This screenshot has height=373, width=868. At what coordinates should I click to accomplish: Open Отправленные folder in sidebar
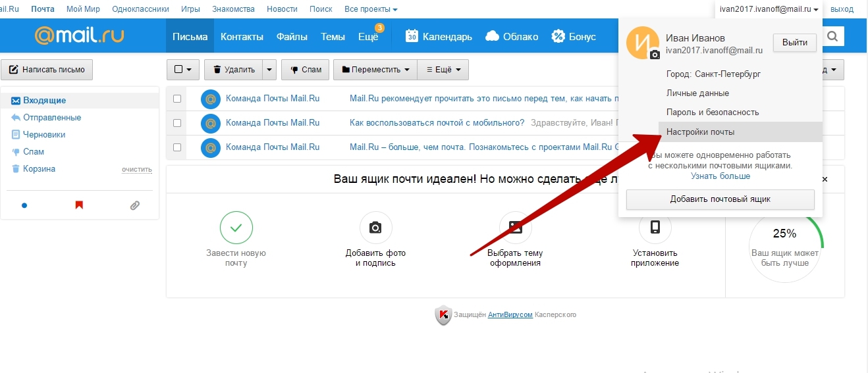tap(52, 118)
